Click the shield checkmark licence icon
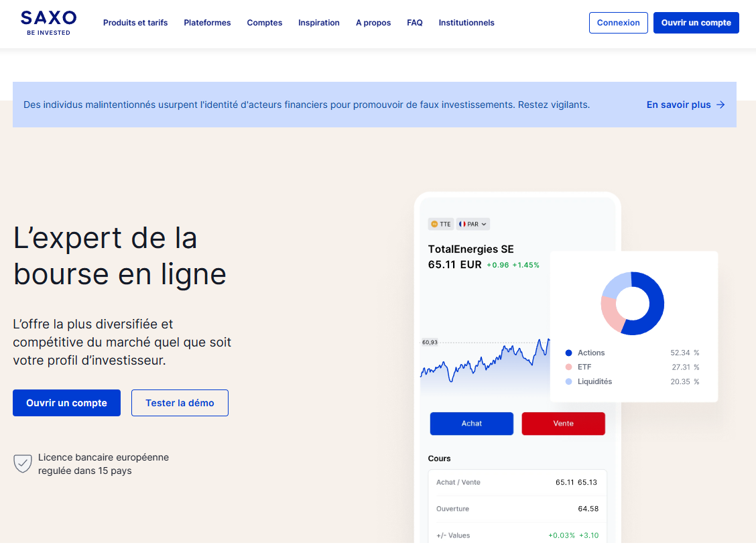Viewport: 756px width, 545px height. point(23,464)
